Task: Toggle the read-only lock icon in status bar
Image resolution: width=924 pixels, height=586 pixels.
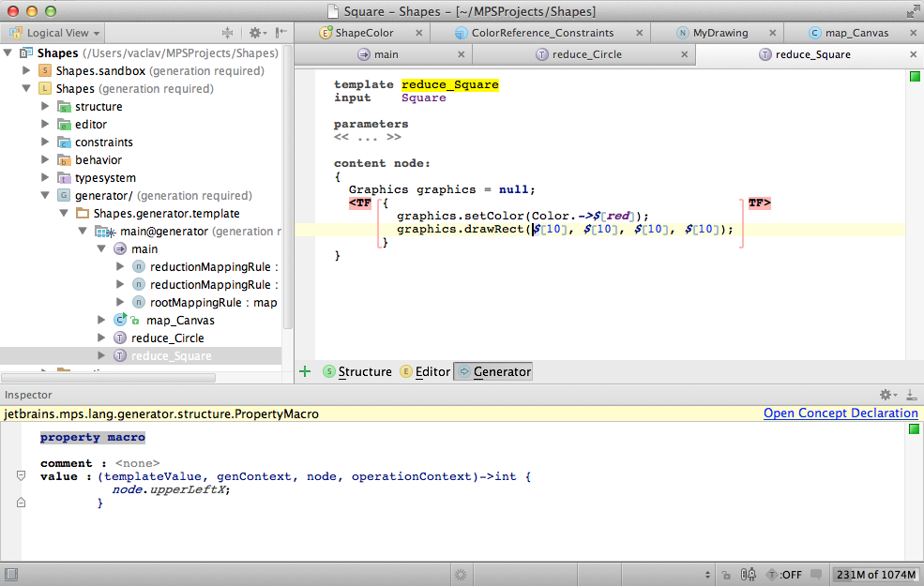Action: tap(725, 575)
